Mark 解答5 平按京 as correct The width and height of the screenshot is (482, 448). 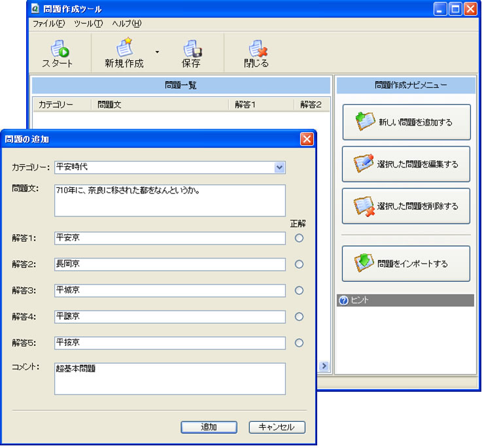pos(299,343)
